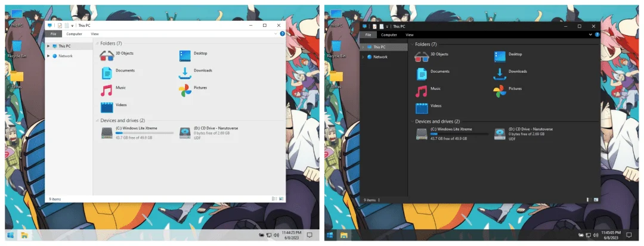Screen dimensions: 644x246
Task: Open volume icon in left system tray
Action: pyautogui.click(x=276, y=235)
